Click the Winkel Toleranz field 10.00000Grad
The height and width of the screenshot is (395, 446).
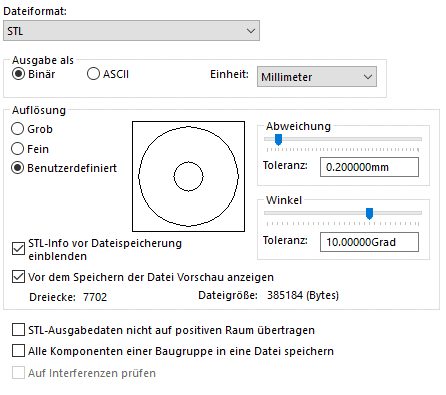[369, 242]
